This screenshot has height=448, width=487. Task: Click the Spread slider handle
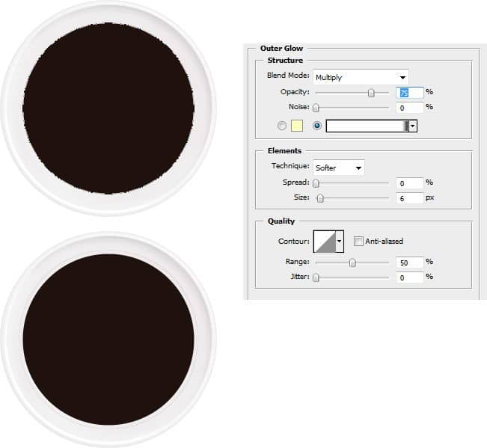(x=316, y=183)
